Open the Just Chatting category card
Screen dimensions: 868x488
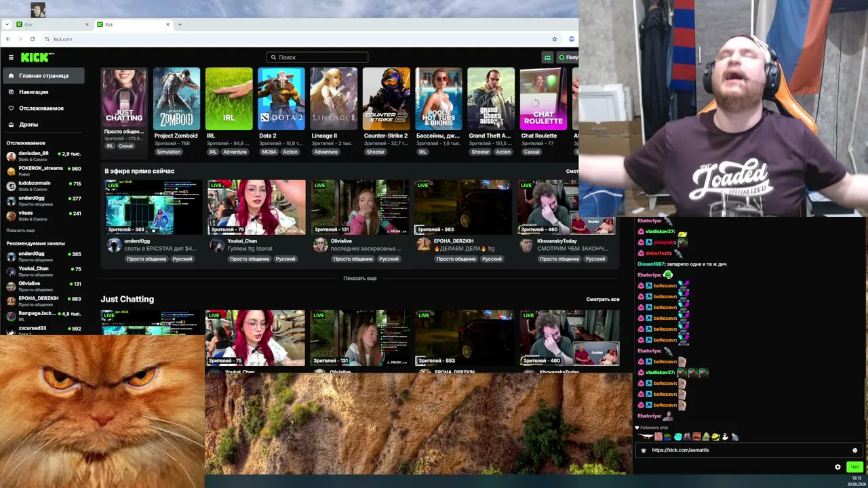tap(123, 99)
